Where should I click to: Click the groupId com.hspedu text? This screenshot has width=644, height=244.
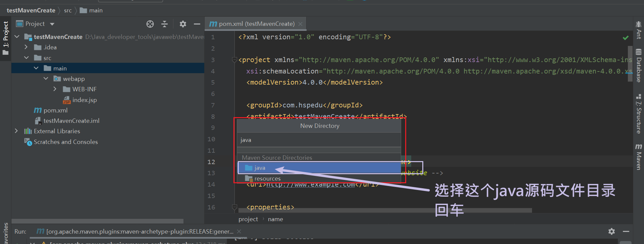point(305,105)
